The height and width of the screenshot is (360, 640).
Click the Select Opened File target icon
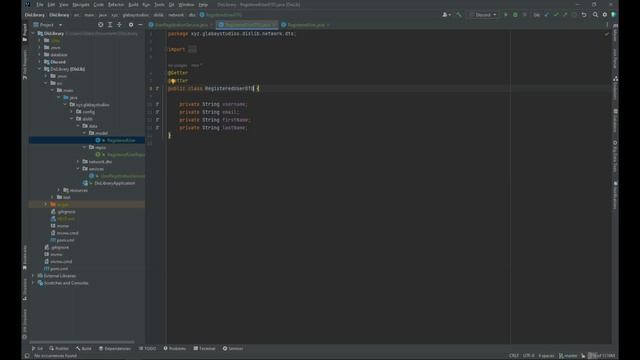pos(100,25)
